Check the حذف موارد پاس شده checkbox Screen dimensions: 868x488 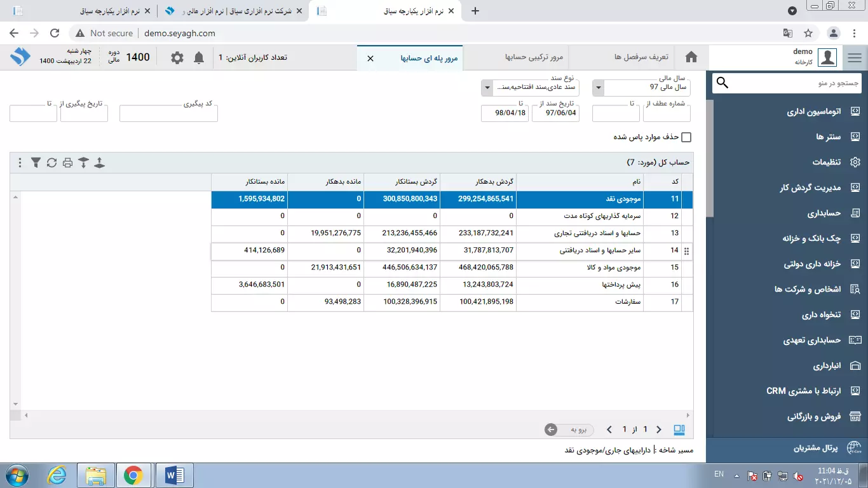coord(686,137)
